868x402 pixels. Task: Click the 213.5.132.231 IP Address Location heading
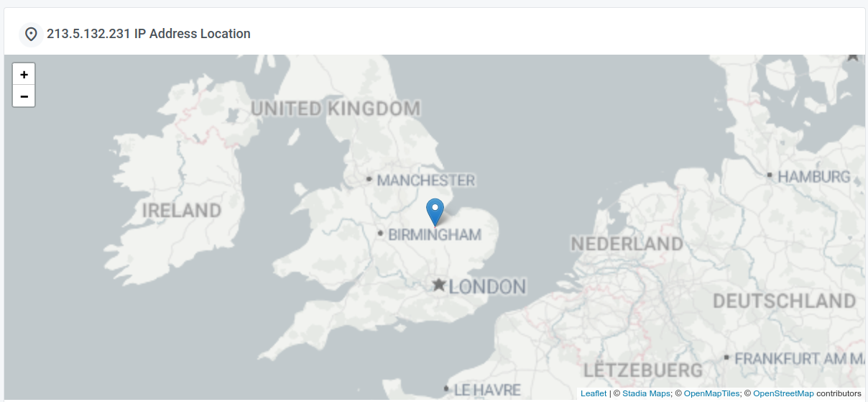coord(149,34)
